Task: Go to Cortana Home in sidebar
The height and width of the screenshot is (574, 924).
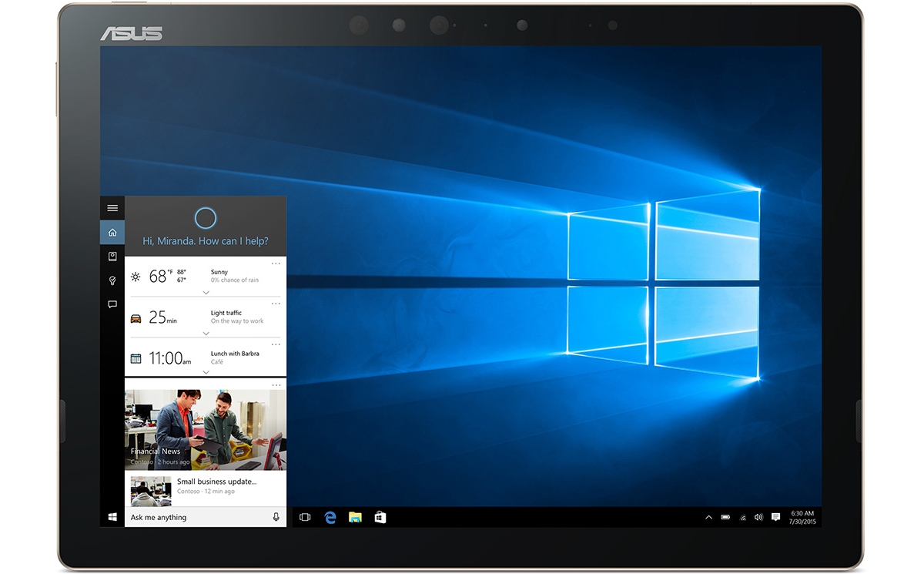Action: pos(112,232)
